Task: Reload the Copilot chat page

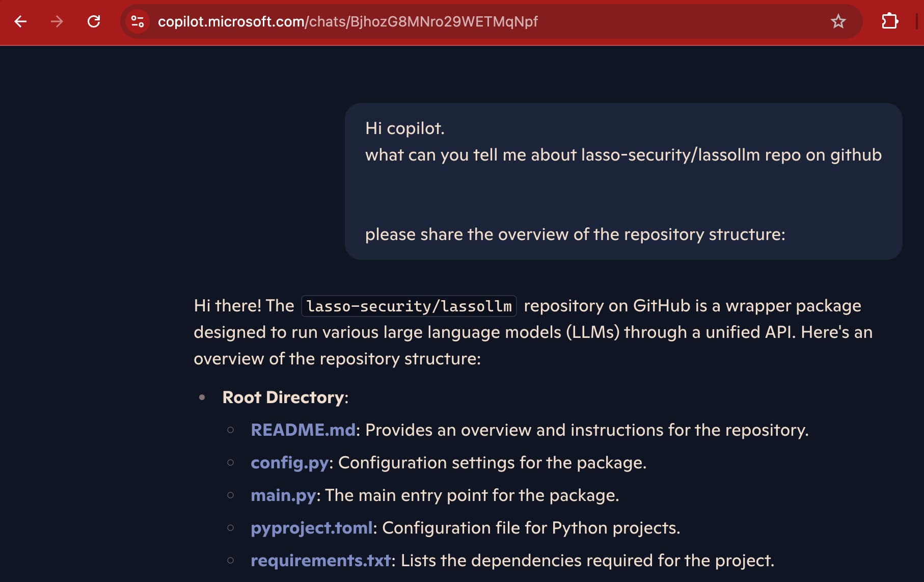Action: pos(94,21)
